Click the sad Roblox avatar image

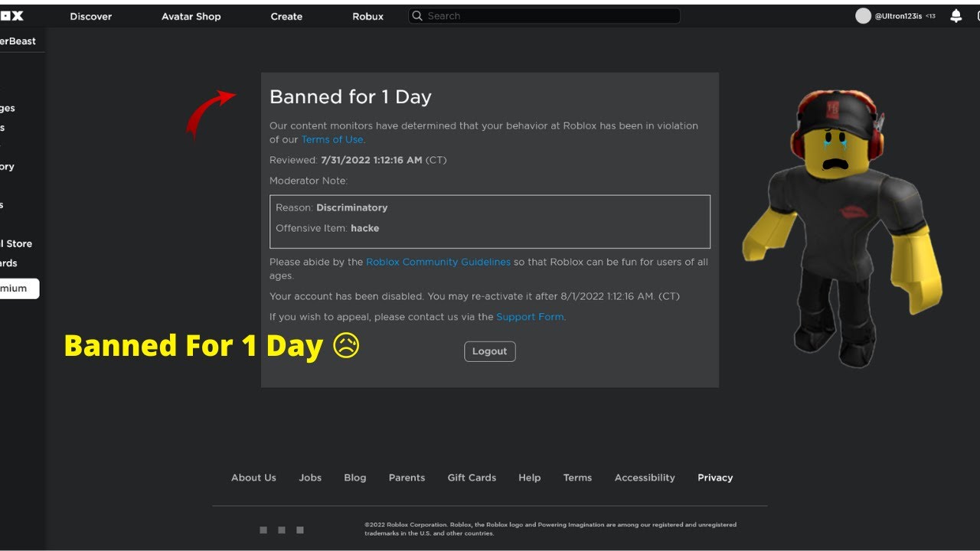point(842,228)
